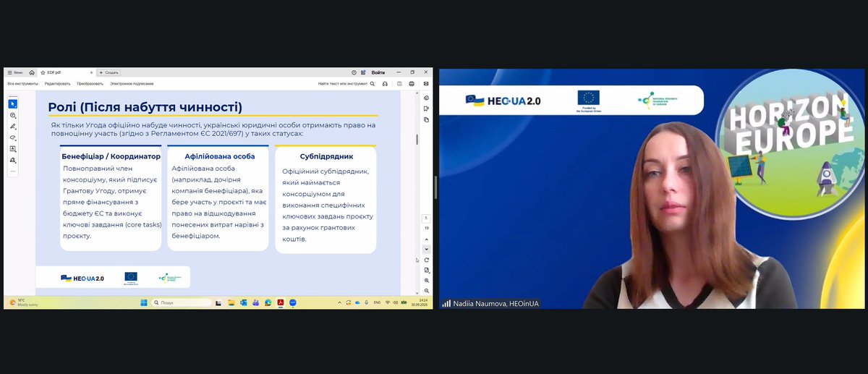This screenshot has height=374, width=868.
Task: Print the document with printer icon
Action: (412, 84)
